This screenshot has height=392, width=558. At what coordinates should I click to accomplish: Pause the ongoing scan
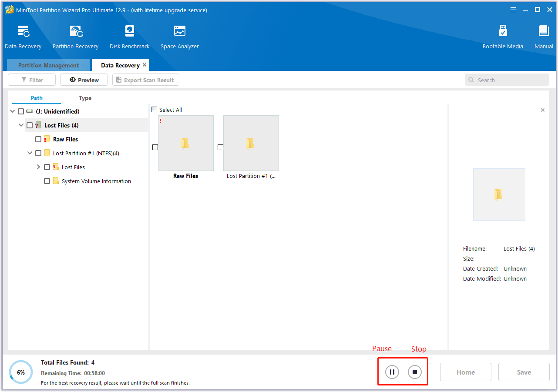click(x=391, y=372)
